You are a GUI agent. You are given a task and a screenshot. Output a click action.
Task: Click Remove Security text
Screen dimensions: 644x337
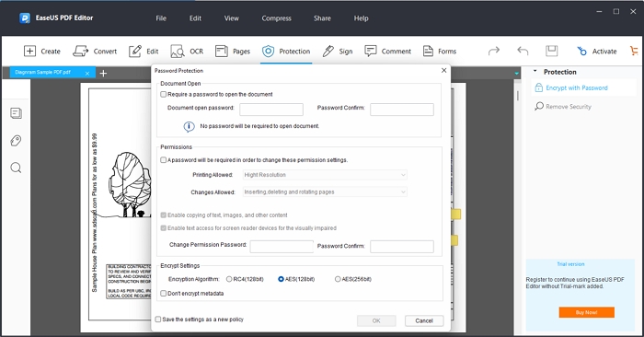click(569, 107)
